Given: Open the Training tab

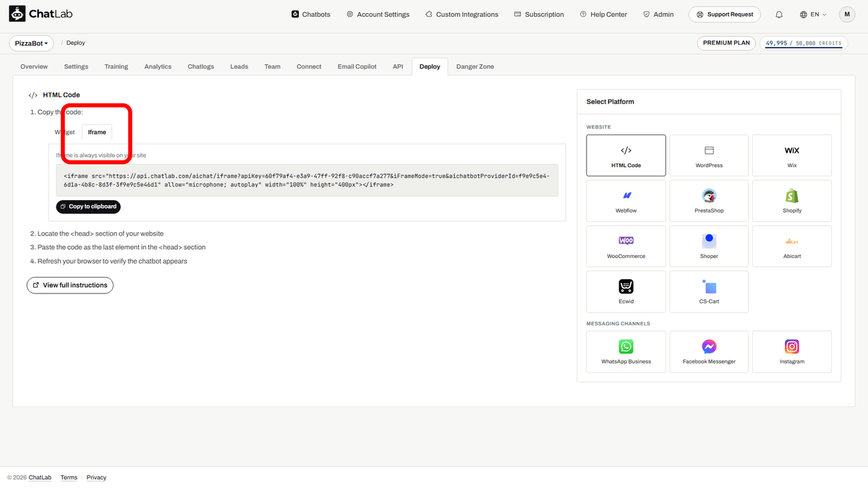Looking at the screenshot, I should (x=116, y=67).
